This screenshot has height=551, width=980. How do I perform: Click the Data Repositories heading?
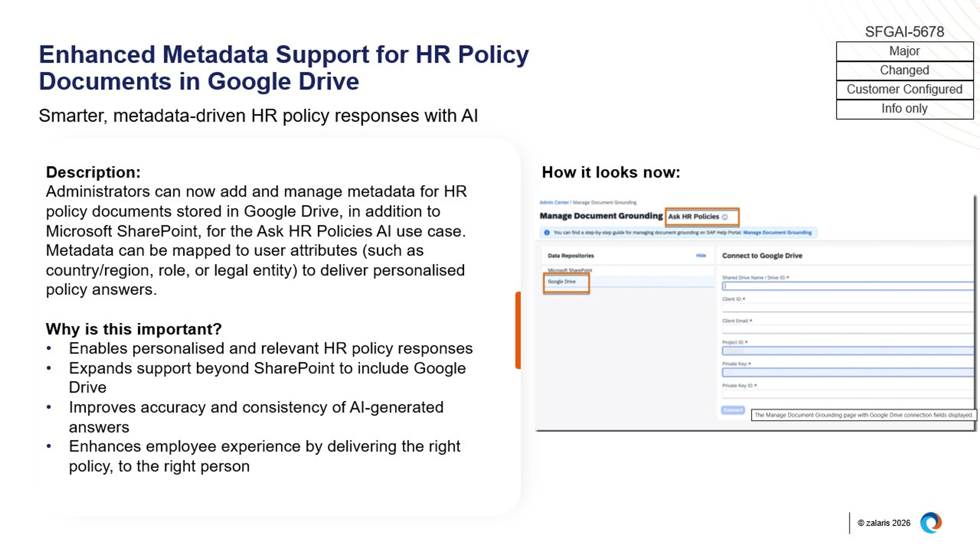pos(571,256)
